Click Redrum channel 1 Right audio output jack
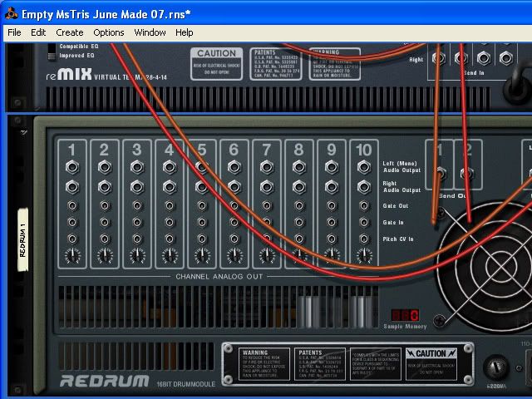This screenshot has height=399, width=532. [x=72, y=187]
